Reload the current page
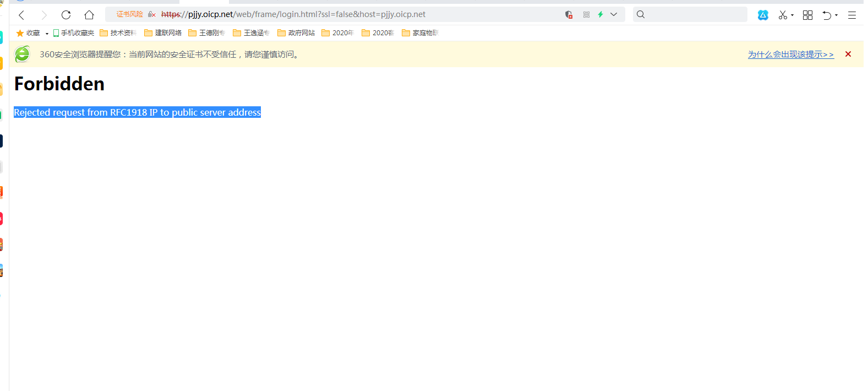This screenshot has width=868, height=391. click(66, 15)
